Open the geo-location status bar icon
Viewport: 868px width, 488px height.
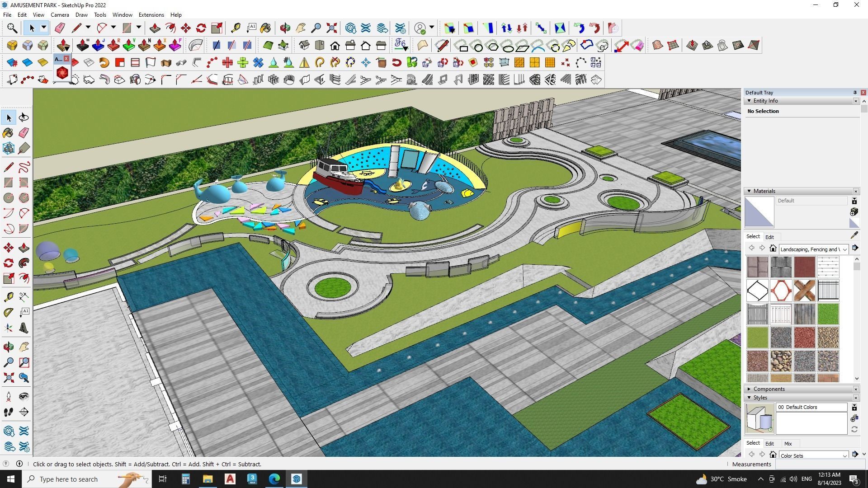click(6, 464)
